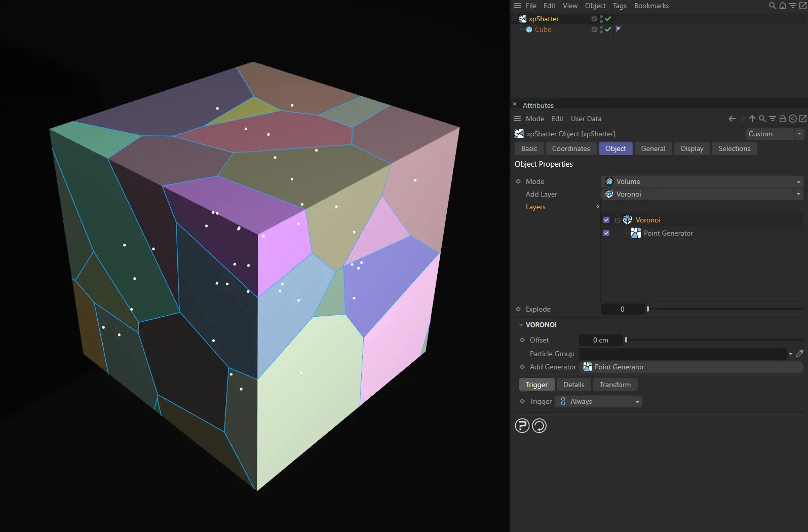
Task: Click the xpShatter Object header icon
Action: pyautogui.click(x=519, y=134)
